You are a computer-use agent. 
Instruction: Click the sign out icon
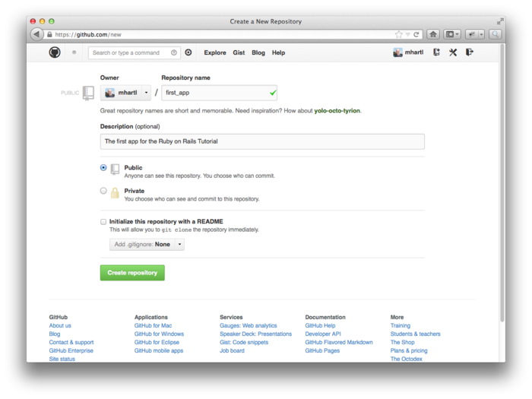point(469,52)
